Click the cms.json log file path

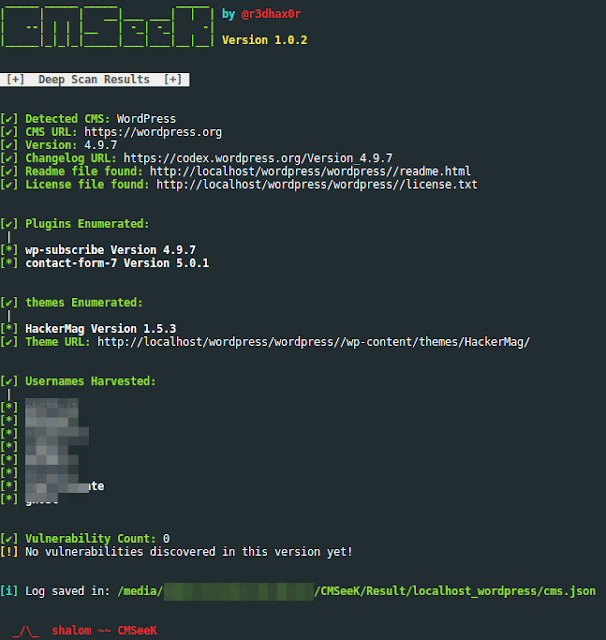coord(357,591)
